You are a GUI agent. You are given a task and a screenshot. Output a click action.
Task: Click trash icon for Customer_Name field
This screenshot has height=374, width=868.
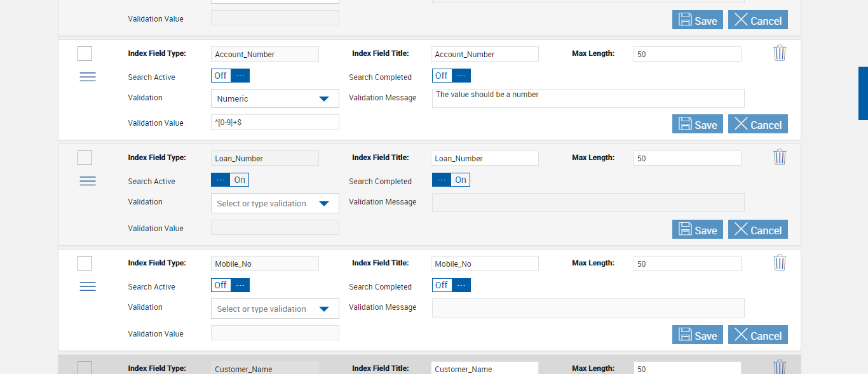click(780, 367)
